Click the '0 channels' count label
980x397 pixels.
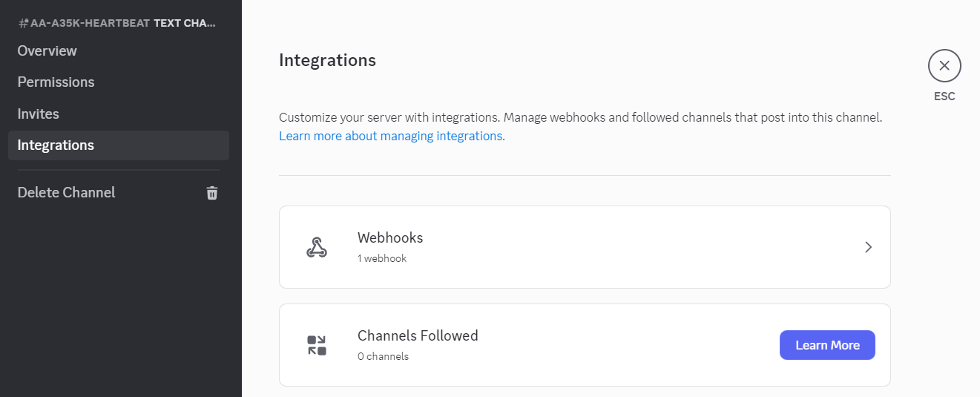pyautogui.click(x=383, y=356)
